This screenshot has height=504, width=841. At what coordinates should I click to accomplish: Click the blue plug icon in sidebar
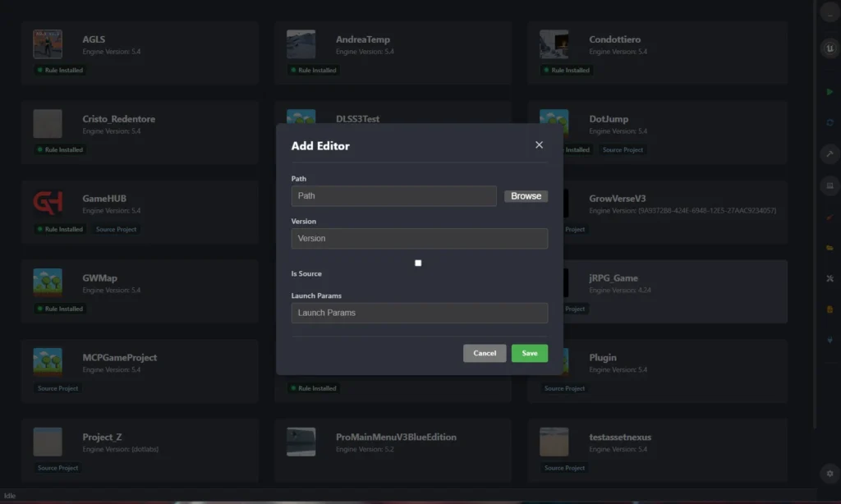tap(829, 341)
